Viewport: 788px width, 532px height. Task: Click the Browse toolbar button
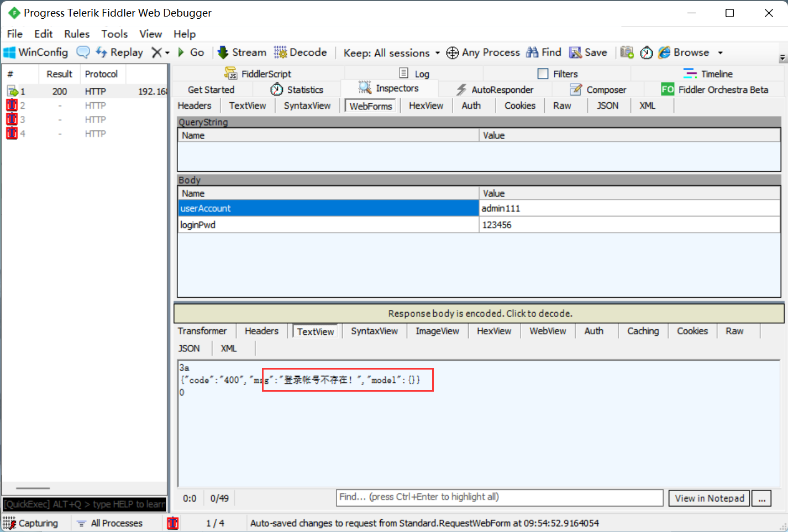tap(684, 52)
